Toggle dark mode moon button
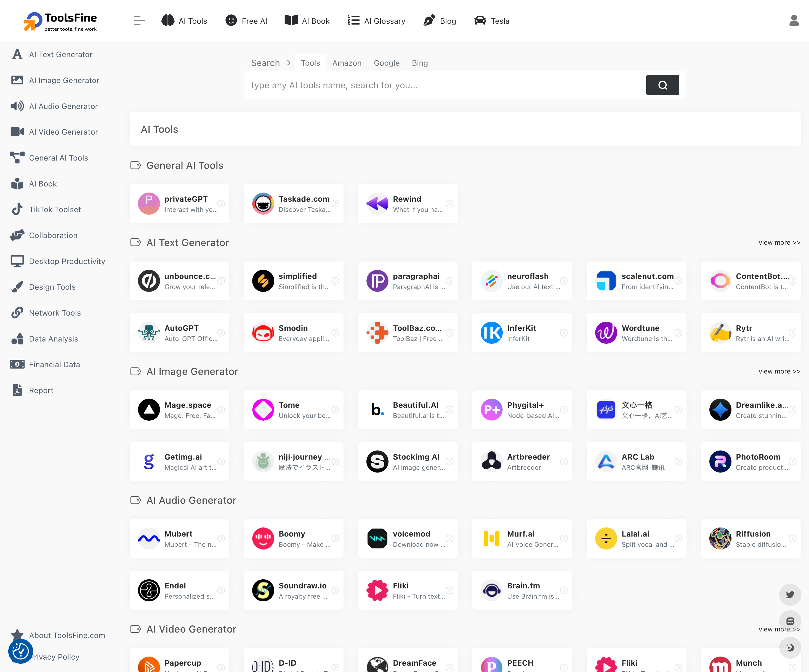This screenshot has height=672, width=809. (x=790, y=647)
